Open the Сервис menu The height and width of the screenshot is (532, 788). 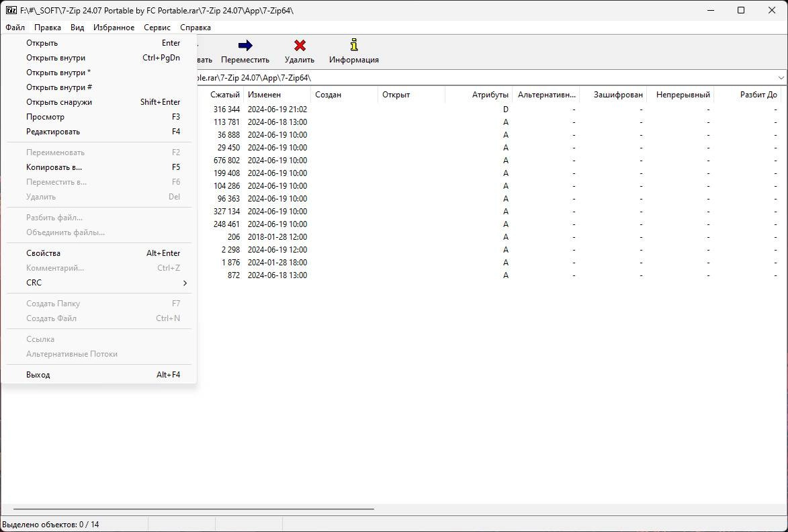[x=157, y=28]
